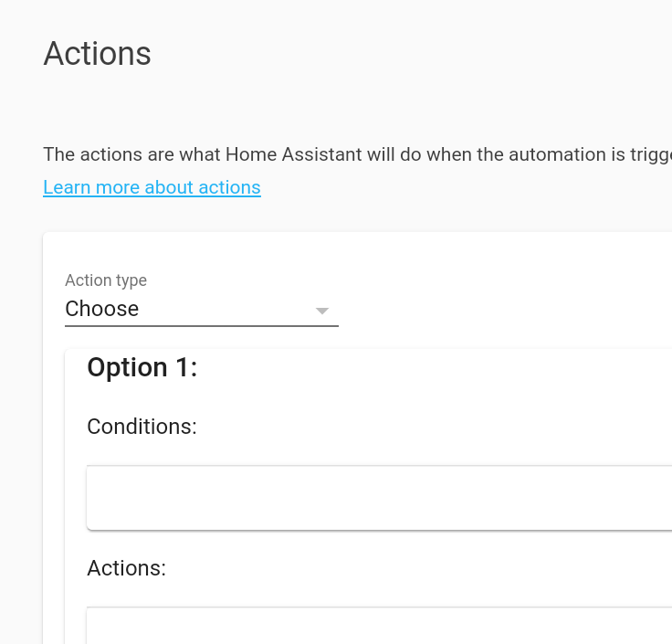Click the Conditions label in Option 1
This screenshot has width=672, height=644.
tap(142, 427)
